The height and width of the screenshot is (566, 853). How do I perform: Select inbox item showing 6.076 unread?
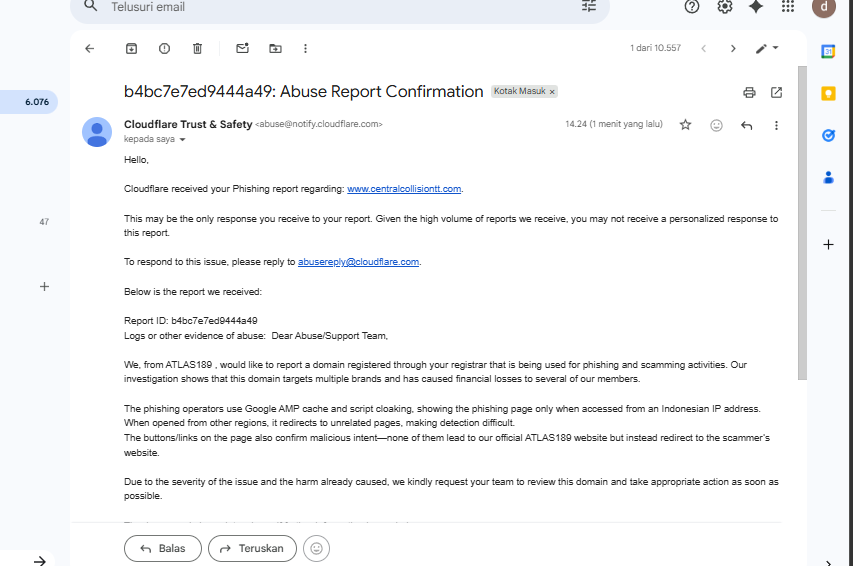[28, 102]
